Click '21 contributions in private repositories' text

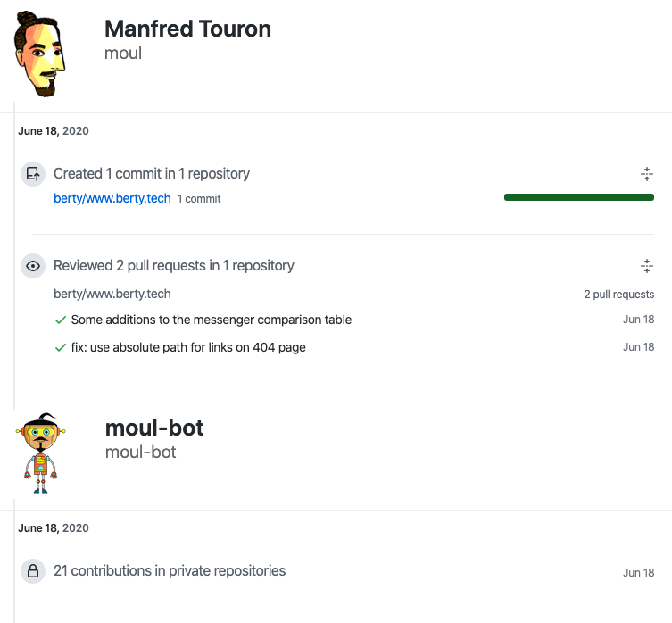170,570
